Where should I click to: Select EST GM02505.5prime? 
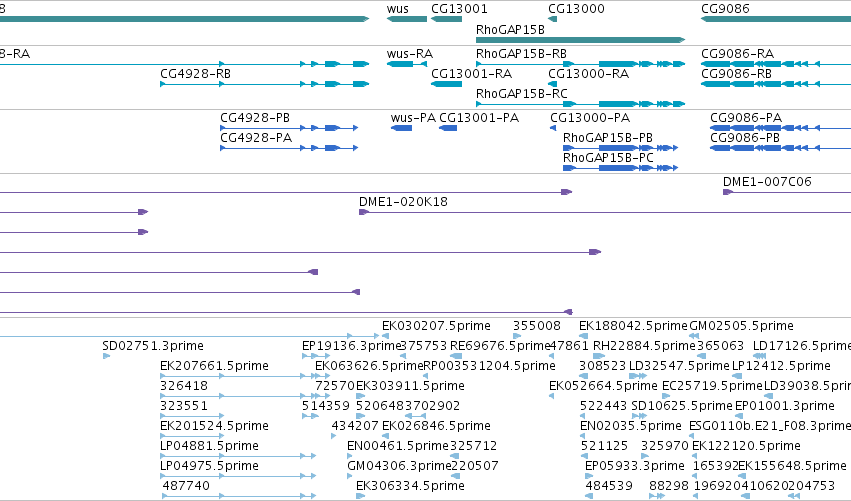[x=741, y=326]
